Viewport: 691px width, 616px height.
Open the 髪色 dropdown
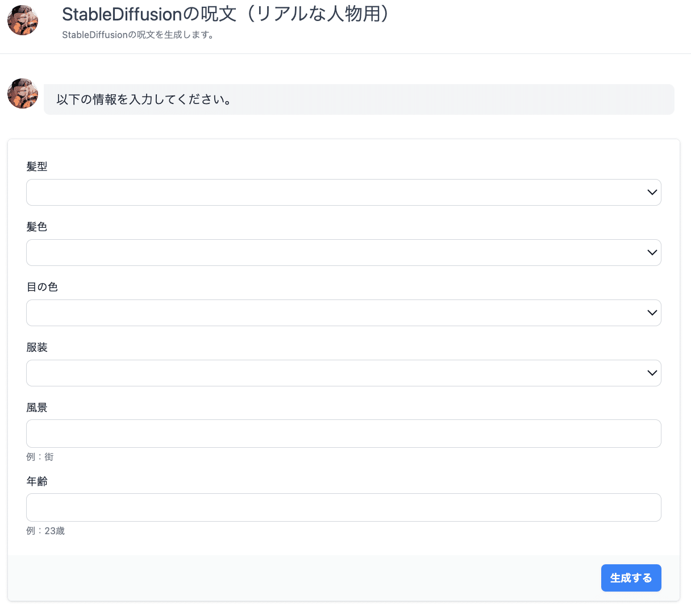343,252
